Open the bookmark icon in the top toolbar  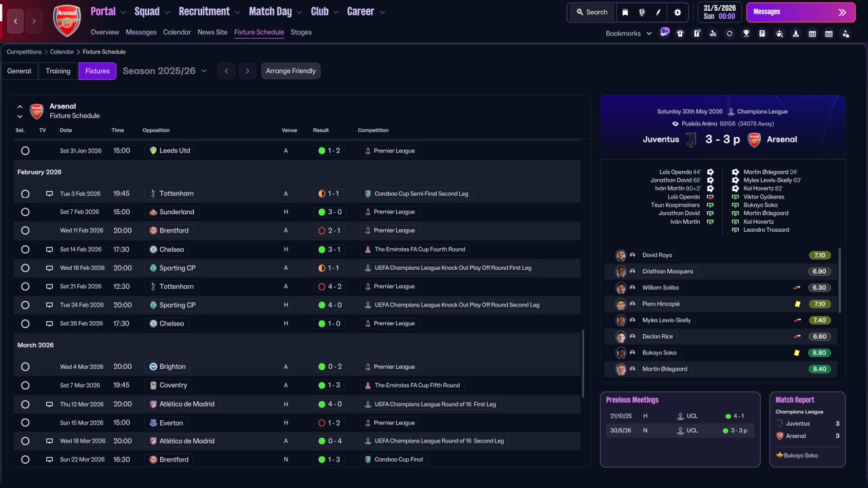pos(625,12)
